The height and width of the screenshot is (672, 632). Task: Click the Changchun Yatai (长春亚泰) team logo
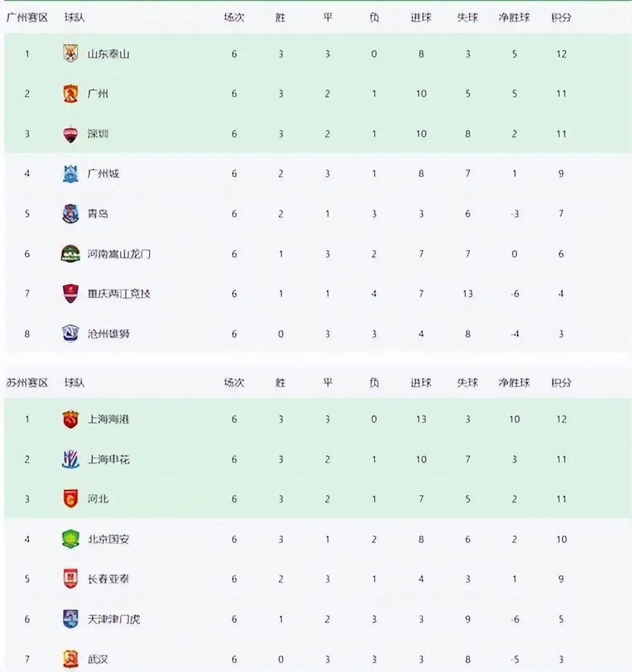pos(70,579)
